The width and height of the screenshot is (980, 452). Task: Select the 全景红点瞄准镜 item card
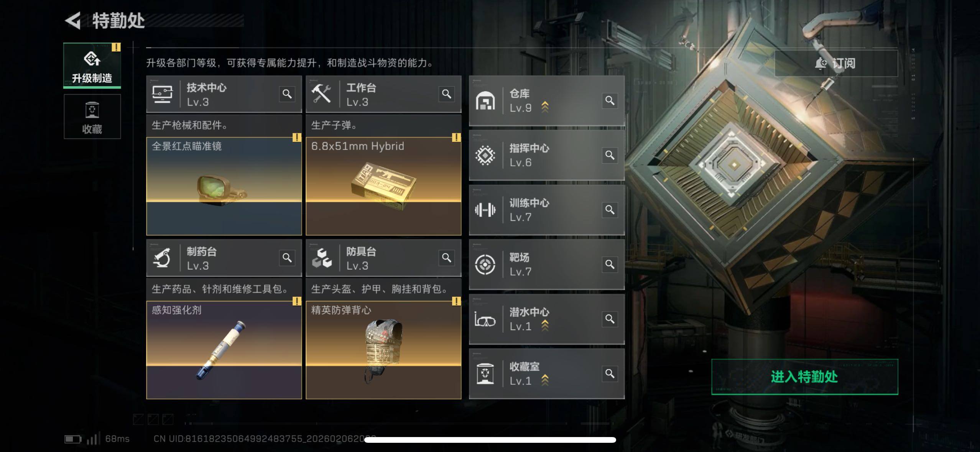[224, 186]
